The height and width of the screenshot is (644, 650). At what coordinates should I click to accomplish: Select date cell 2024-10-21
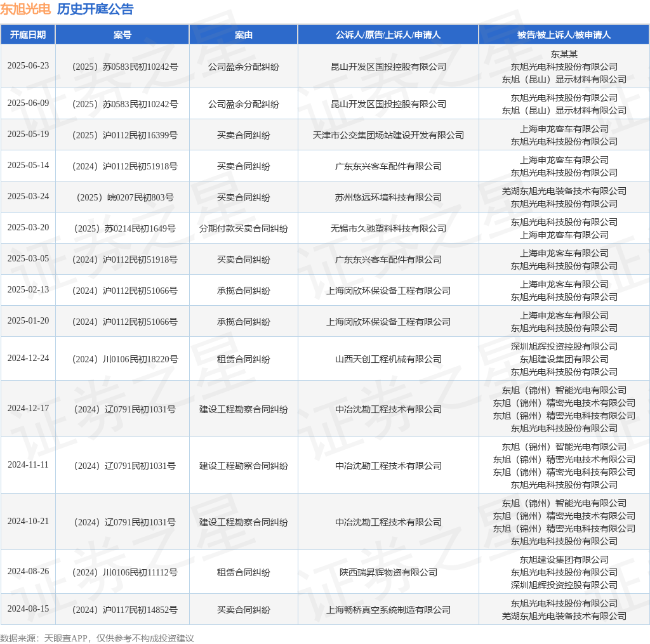(28, 522)
